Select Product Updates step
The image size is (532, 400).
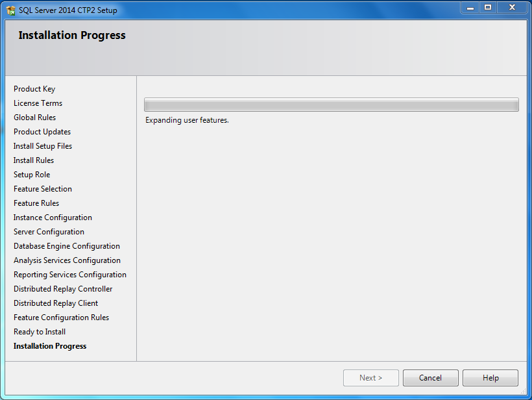coord(42,132)
